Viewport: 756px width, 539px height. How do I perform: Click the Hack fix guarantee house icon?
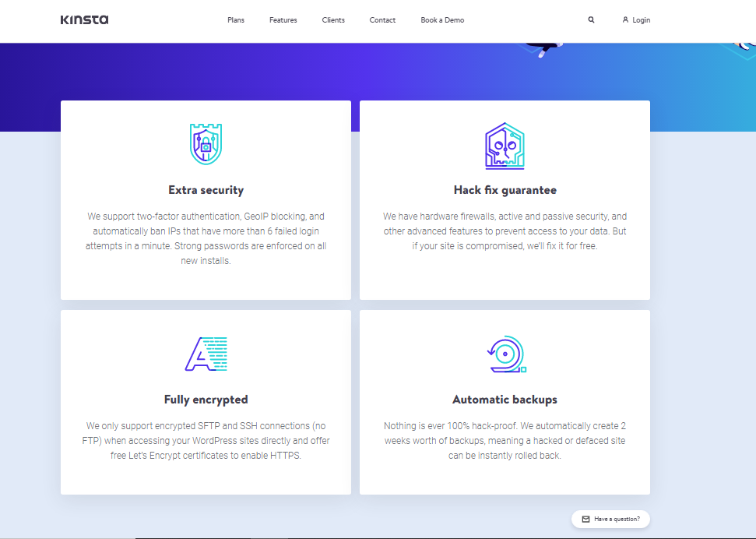[505, 145]
